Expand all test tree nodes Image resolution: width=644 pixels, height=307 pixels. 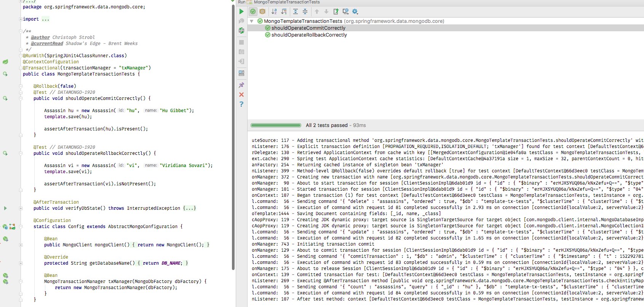tap(296, 11)
